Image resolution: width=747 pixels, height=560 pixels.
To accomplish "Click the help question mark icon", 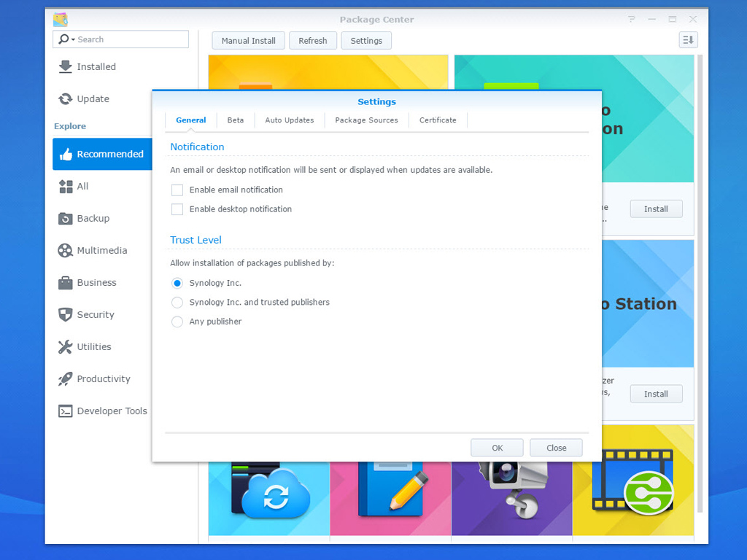I will point(632,19).
